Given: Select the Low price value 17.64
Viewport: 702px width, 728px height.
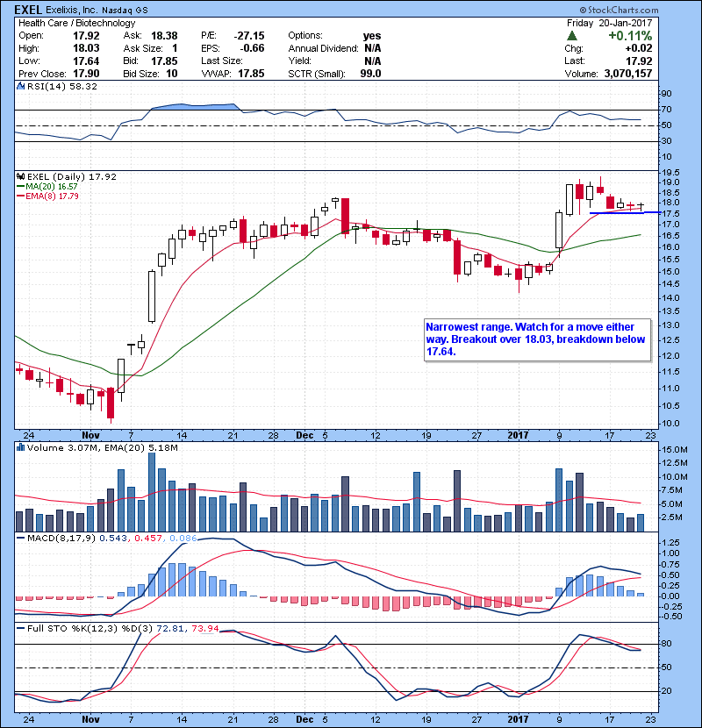Looking at the screenshot, I should coord(86,61).
